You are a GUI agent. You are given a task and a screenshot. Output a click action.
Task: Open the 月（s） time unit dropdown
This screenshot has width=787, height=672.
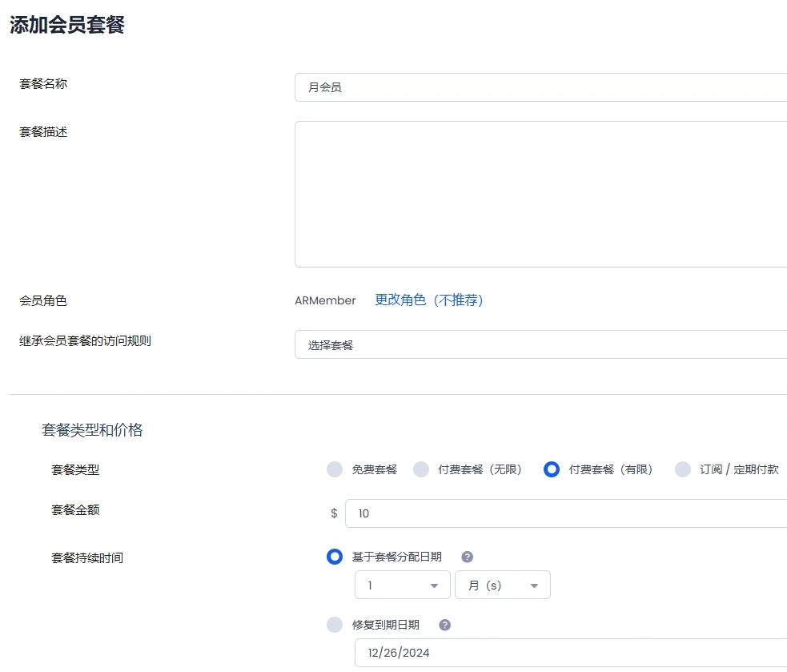coord(503,585)
